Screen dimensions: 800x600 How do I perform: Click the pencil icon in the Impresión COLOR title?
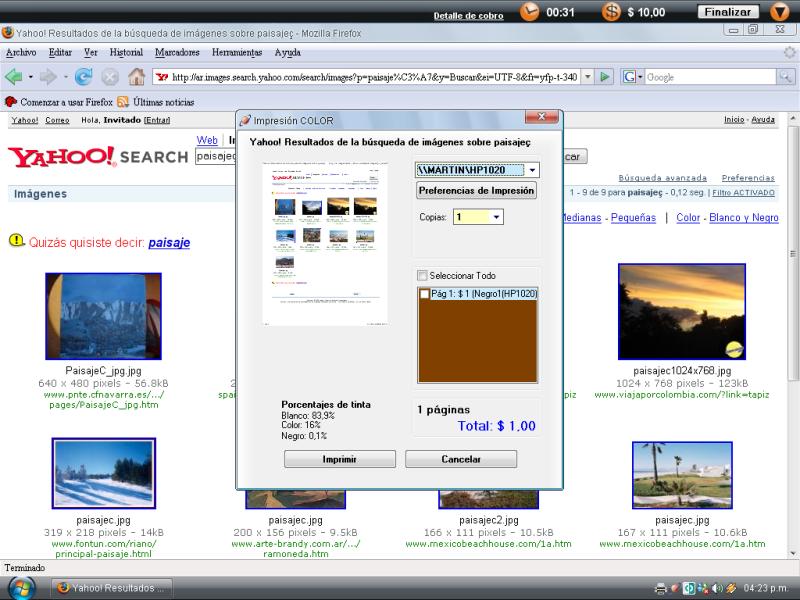tap(245, 120)
